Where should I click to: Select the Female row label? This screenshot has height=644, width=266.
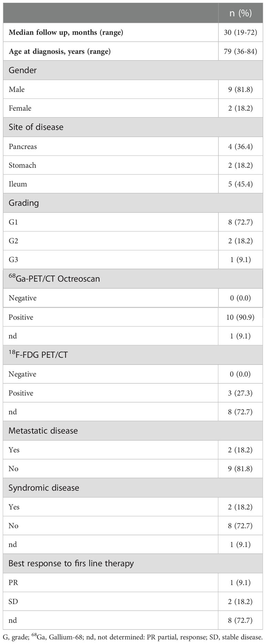20,108
